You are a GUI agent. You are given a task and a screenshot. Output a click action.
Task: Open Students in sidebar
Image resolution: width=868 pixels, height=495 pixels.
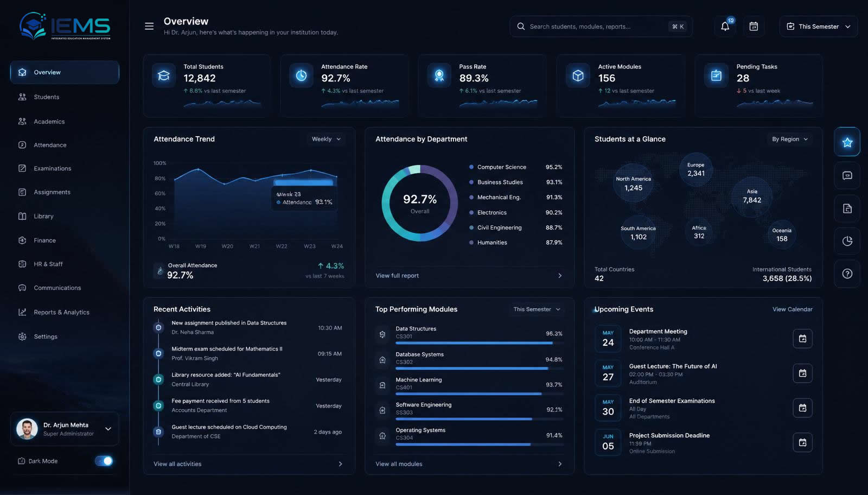[65, 97]
